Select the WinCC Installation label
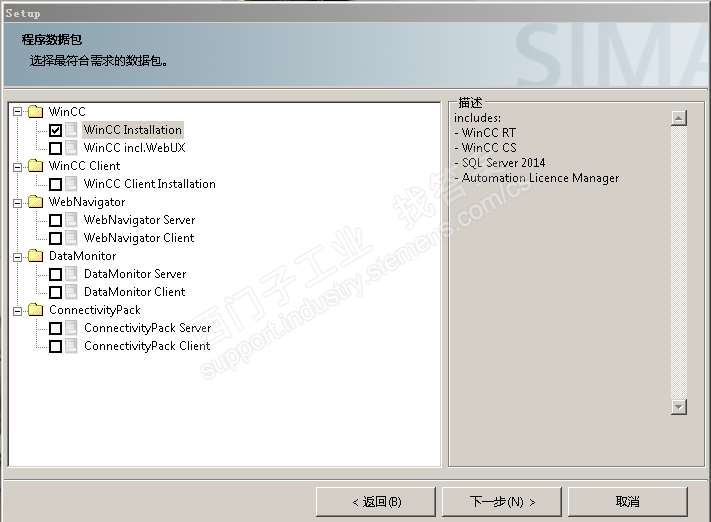Viewport: 711px width, 522px height. (x=133, y=130)
